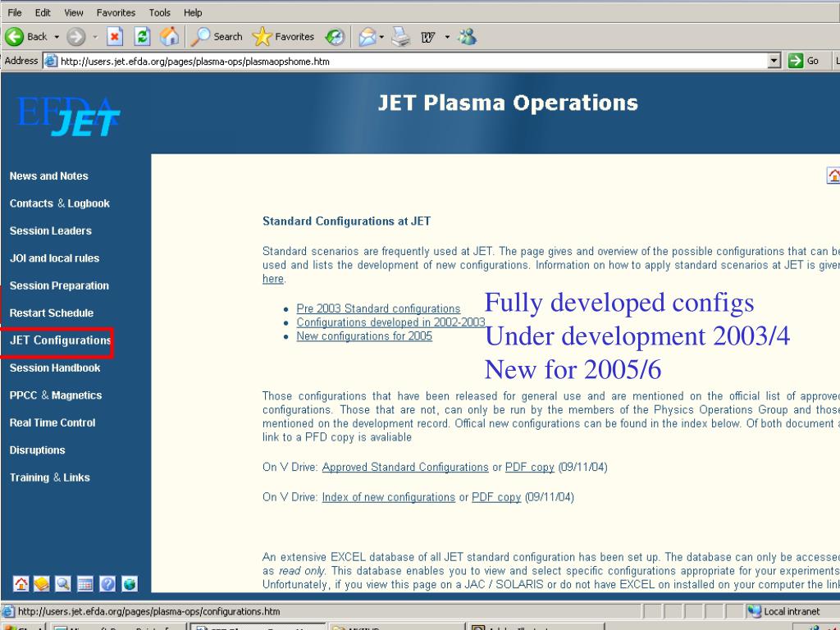840x630 pixels.
Task: Open the Edit menu
Action: [43, 12]
